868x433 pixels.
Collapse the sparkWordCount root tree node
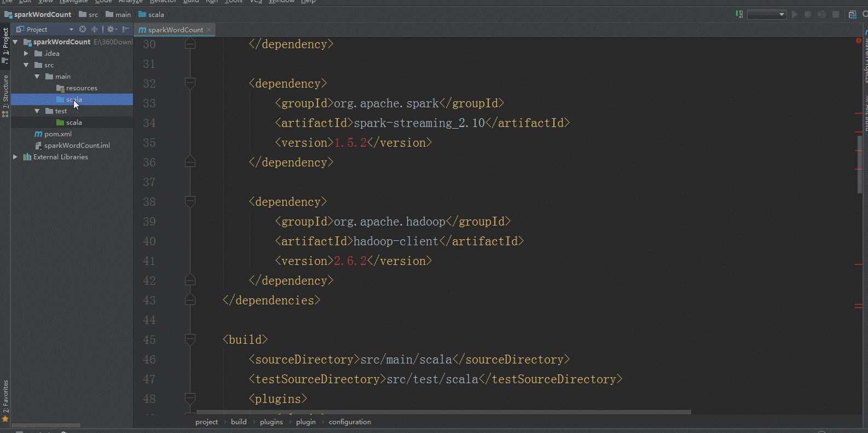(15, 42)
